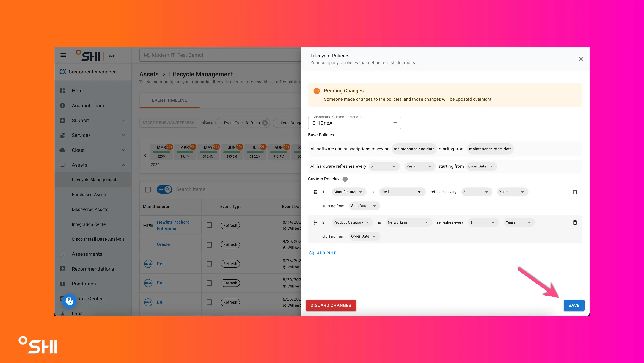The image size is (644, 363).
Task: Click Custom Policies info icon
Action: [345, 179]
